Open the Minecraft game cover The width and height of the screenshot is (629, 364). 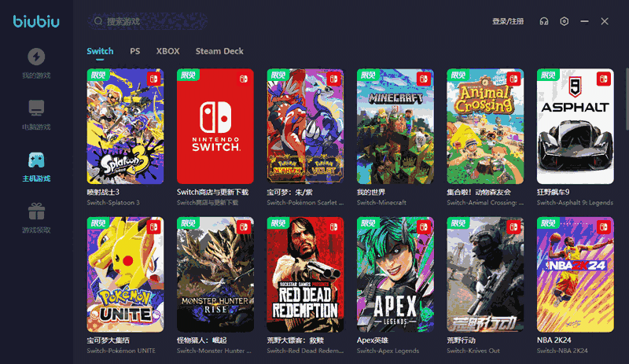click(x=395, y=127)
